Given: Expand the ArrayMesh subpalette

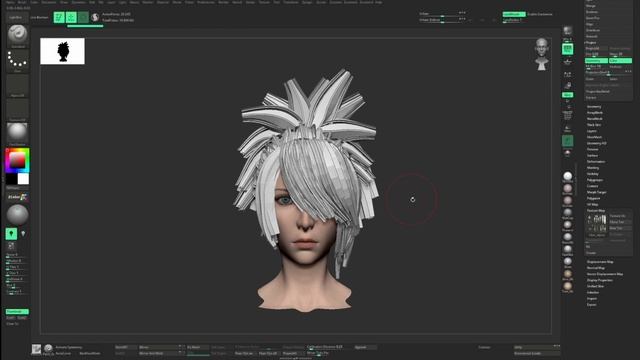Looking at the screenshot, I should point(595,113).
